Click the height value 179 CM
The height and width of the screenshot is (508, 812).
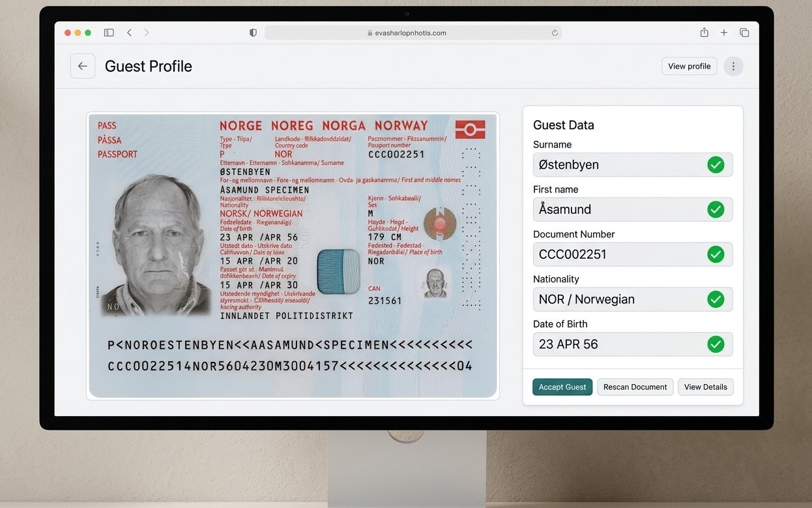(x=385, y=237)
